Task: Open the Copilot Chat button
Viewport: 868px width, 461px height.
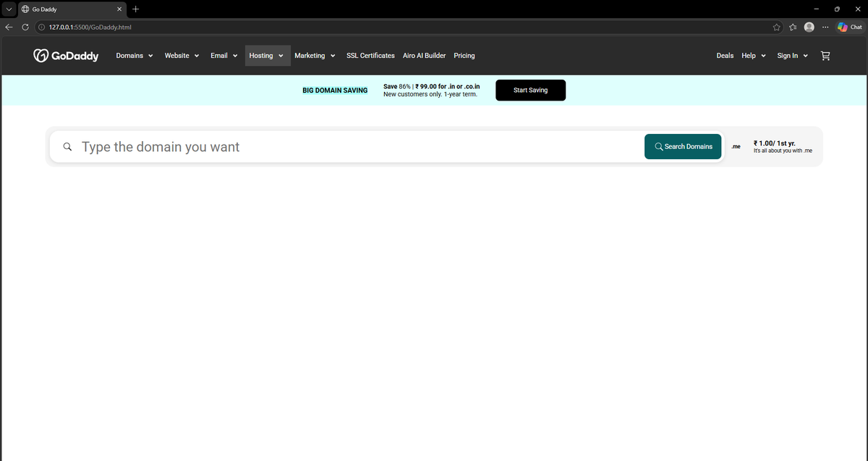Action: (x=849, y=27)
